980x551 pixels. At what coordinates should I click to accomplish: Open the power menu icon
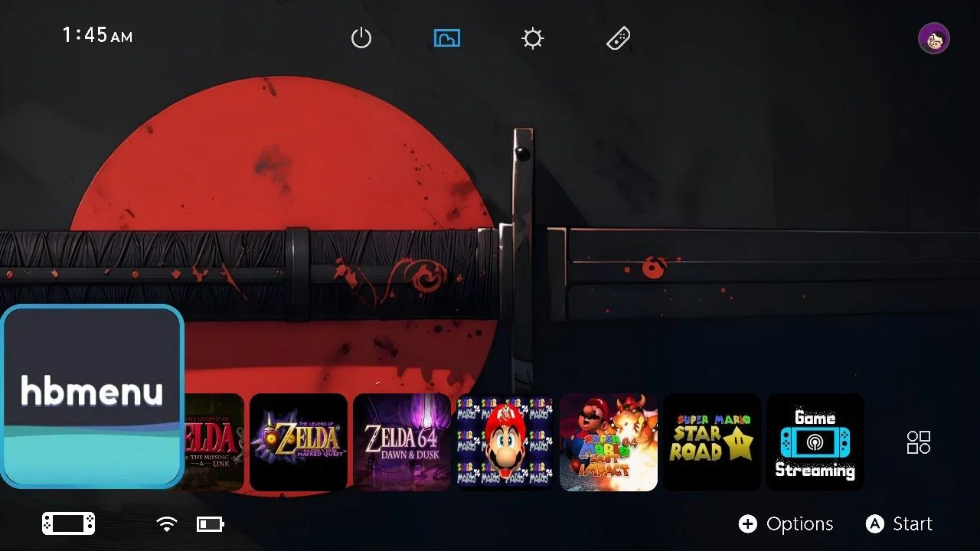tap(361, 38)
